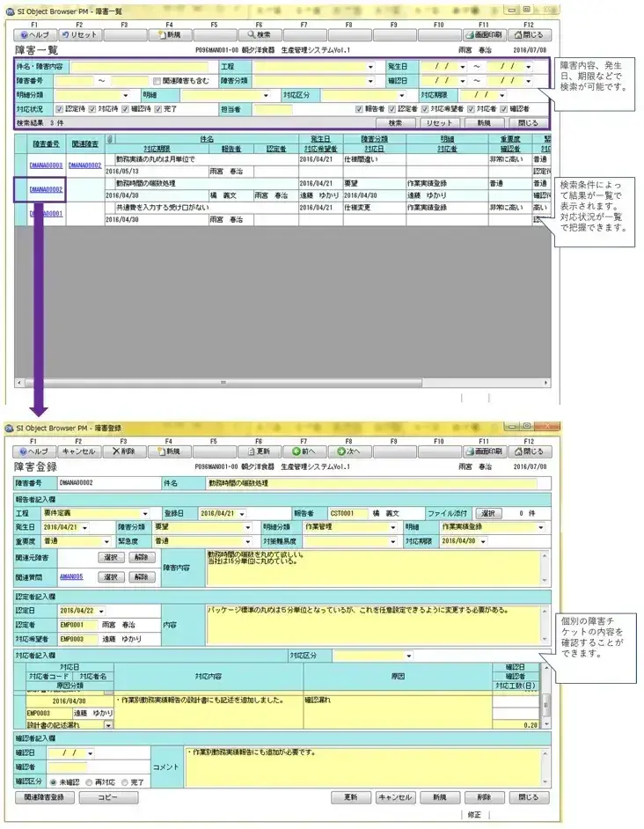
Task: Open the 重要度 普通 dropdown
Action: point(106,541)
